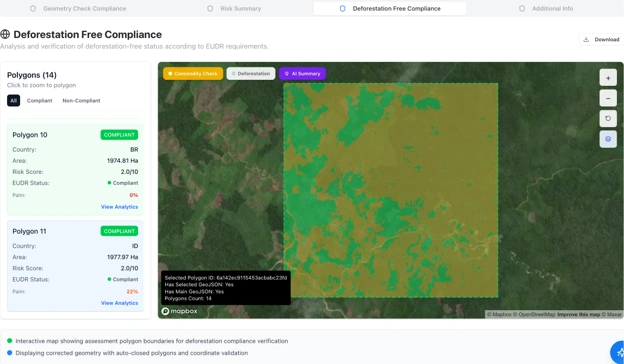
Task: Click the Palm percentage 22%
Action: tap(133, 292)
